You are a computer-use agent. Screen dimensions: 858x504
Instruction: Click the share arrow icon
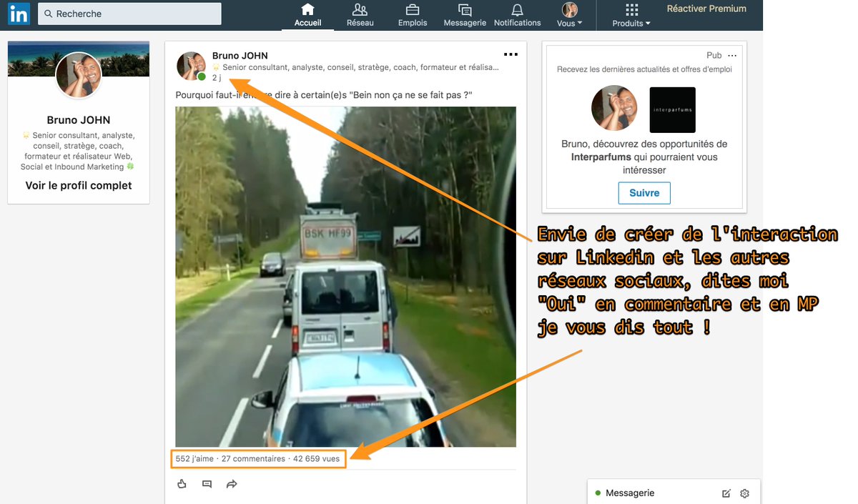(x=232, y=484)
